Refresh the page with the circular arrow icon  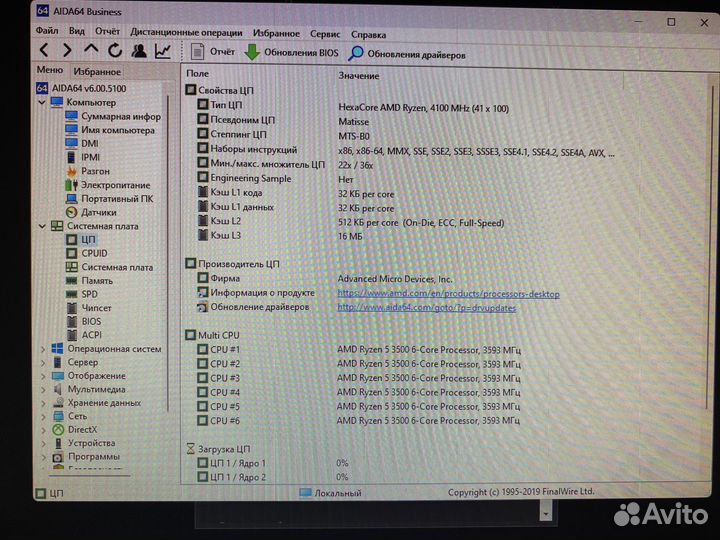[x=115, y=50]
